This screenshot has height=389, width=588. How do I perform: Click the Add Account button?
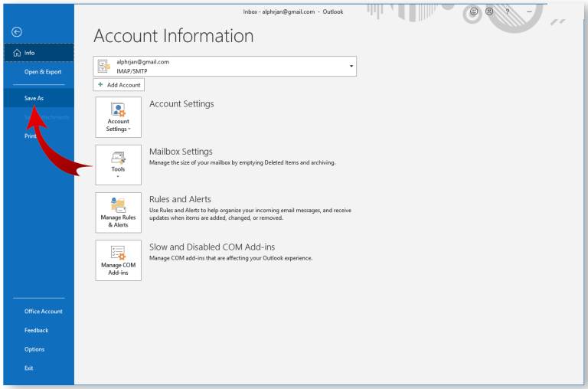click(119, 85)
